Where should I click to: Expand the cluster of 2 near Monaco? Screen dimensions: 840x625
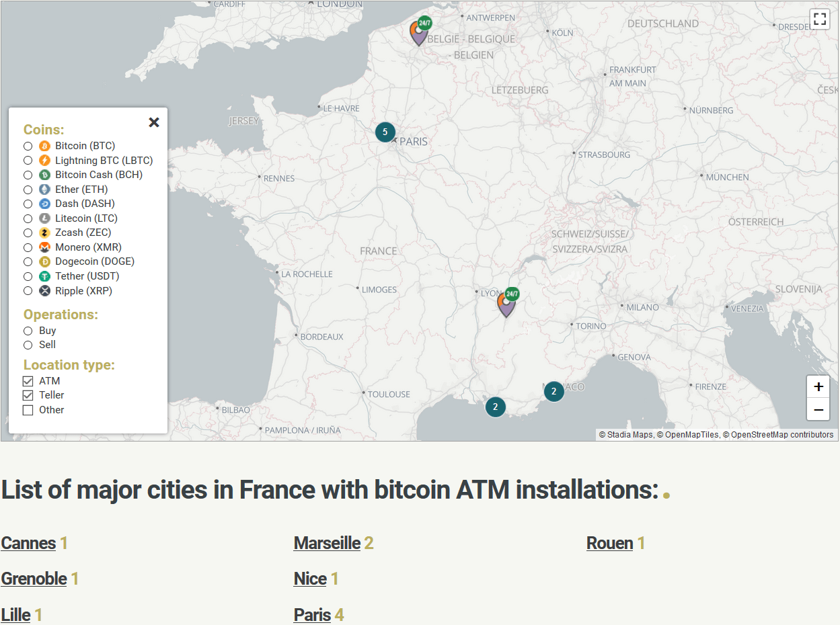pyautogui.click(x=553, y=391)
